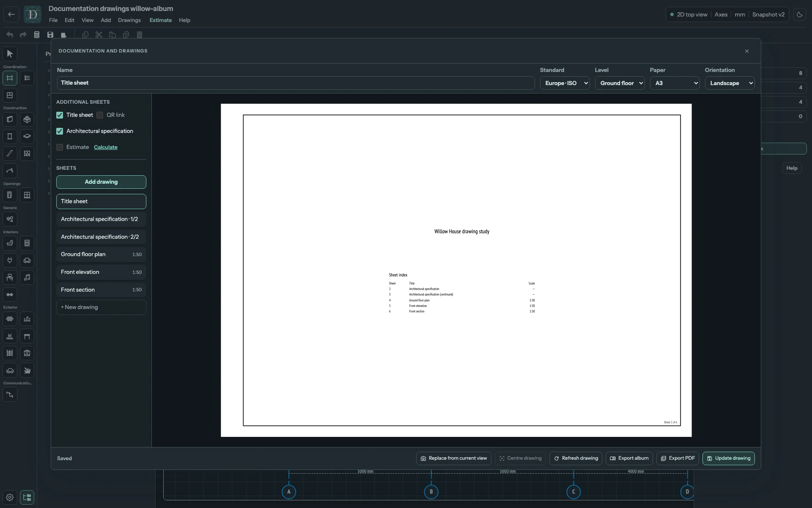
Task: Click the Name input field
Action: tap(296, 83)
